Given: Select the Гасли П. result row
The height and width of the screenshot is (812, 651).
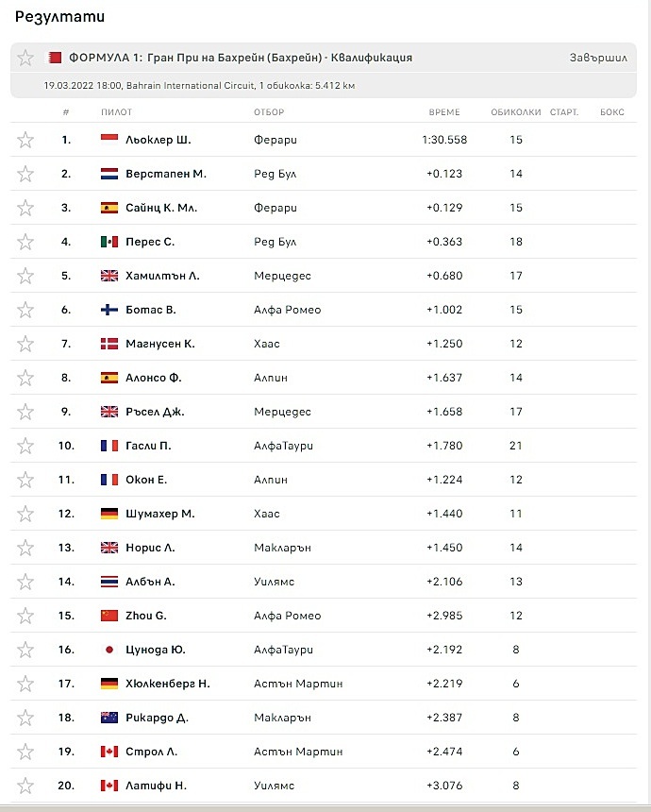Looking at the screenshot, I should [x=324, y=446].
